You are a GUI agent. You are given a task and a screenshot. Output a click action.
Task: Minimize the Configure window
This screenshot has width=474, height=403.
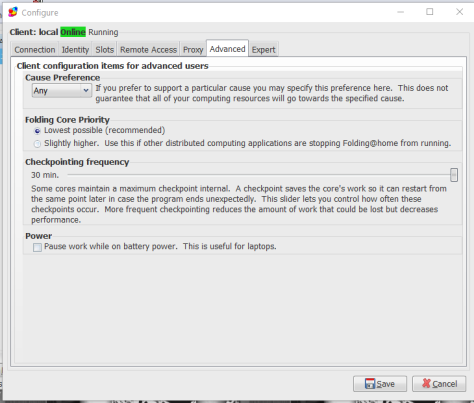401,12
